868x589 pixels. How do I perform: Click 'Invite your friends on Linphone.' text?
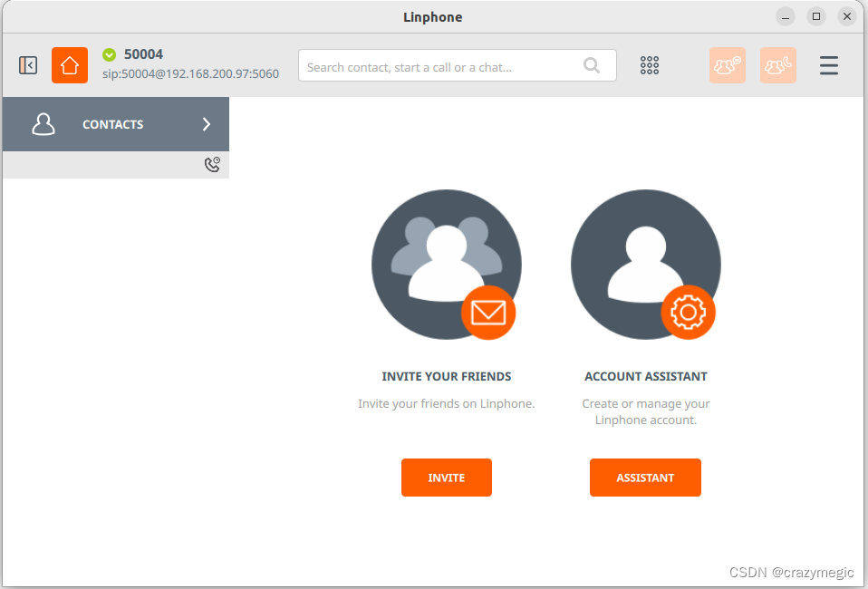point(447,403)
